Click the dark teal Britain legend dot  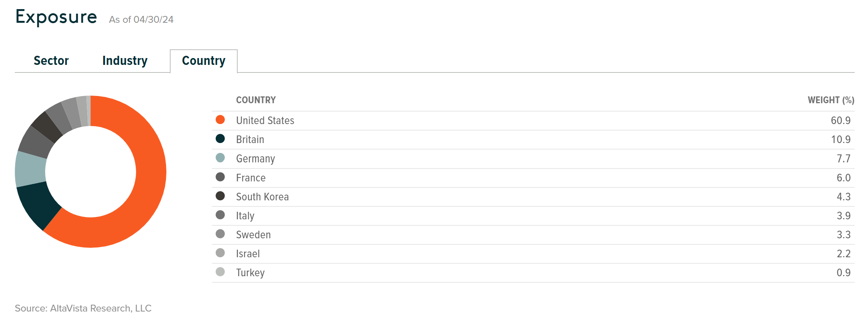tap(220, 139)
